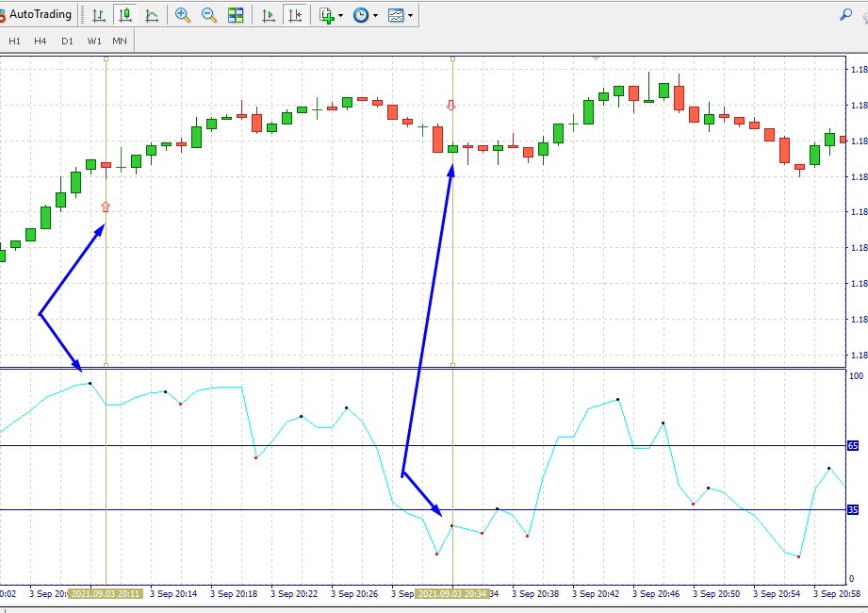Click the 3 Sep 20:54 time label
This screenshot has height=613, width=868.
(x=777, y=593)
